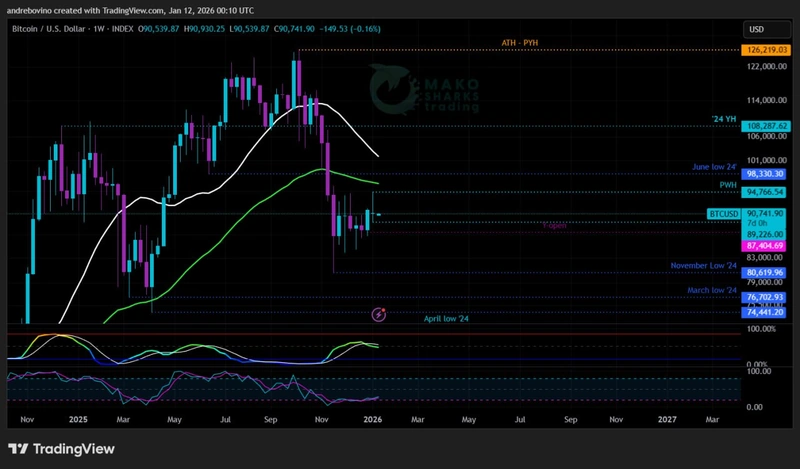Select the BTCUSD current price label
The width and height of the screenshot is (800, 469).
click(x=722, y=214)
